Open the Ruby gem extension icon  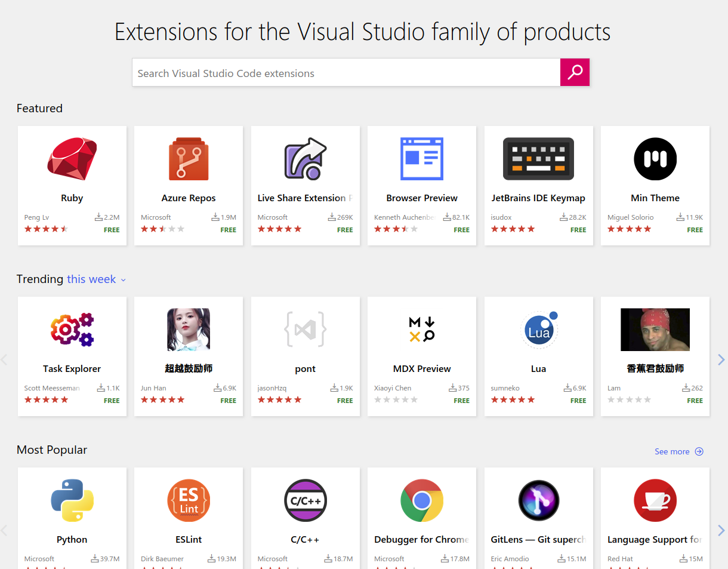click(x=72, y=159)
